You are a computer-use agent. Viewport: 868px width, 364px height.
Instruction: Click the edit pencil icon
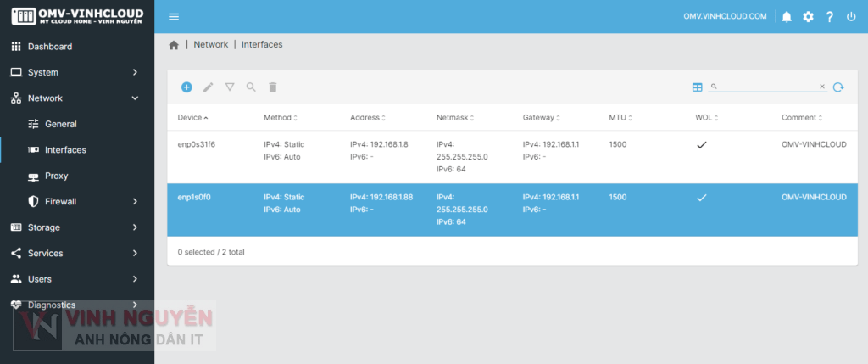209,87
